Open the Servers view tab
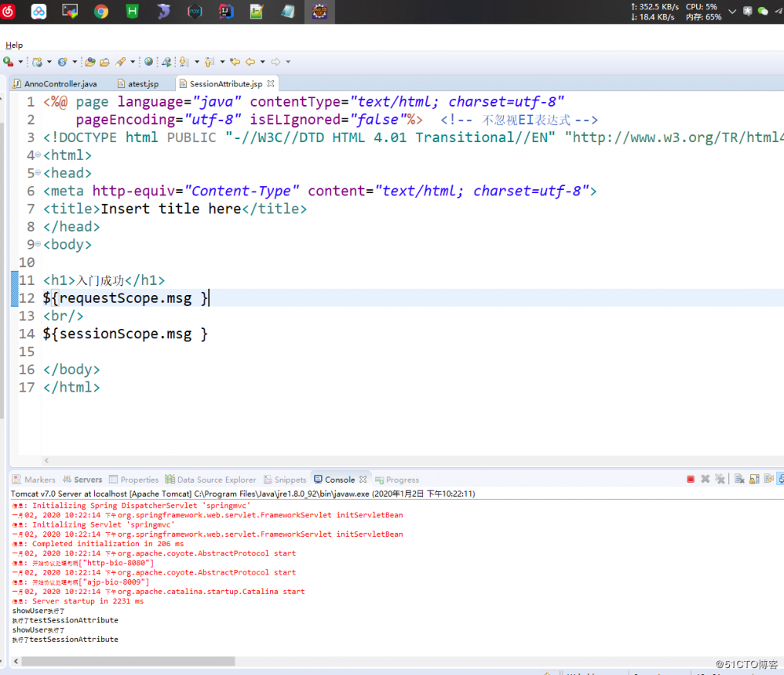The height and width of the screenshot is (675, 784). click(x=87, y=480)
